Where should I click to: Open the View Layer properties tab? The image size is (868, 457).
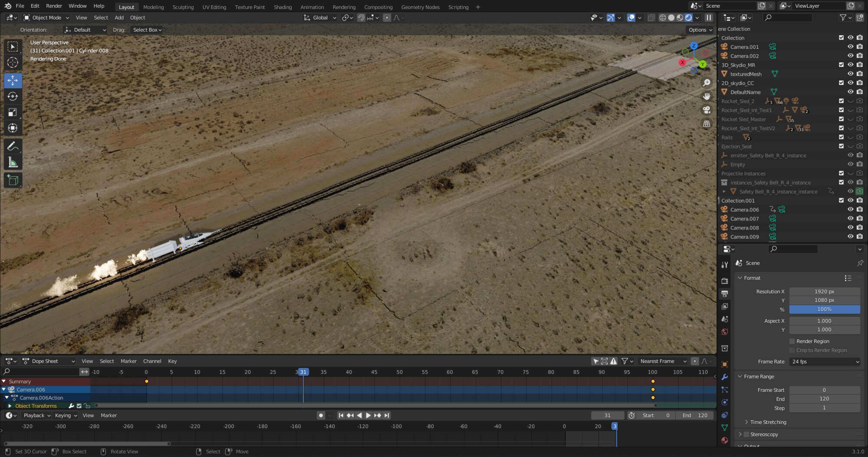point(724,306)
